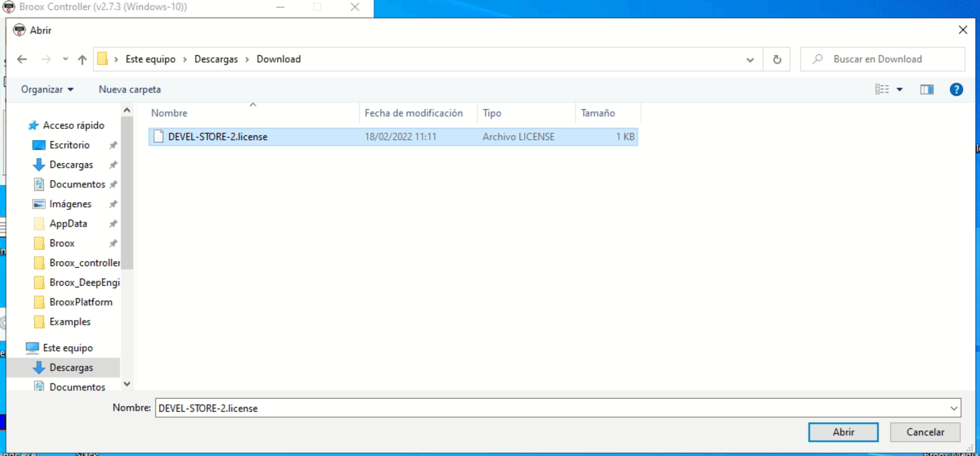
Task: Navigate to Descargas breadcrumb
Action: click(216, 59)
